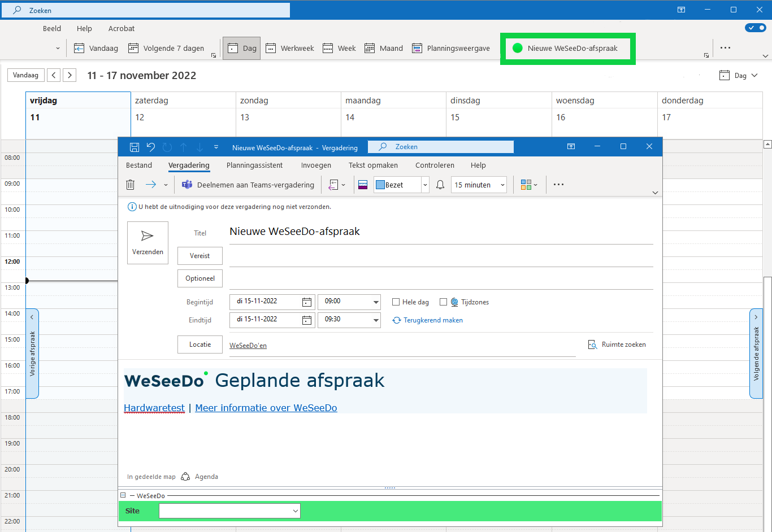The image size is (772, 532).
Task: Click the Optioneel attendees button
Action: (200, 278)
